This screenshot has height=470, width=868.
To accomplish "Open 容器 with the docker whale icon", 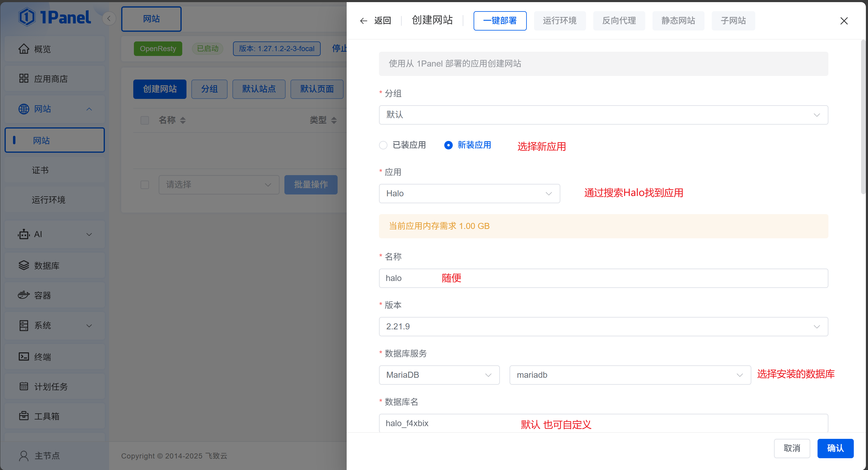I will (24, 295).
